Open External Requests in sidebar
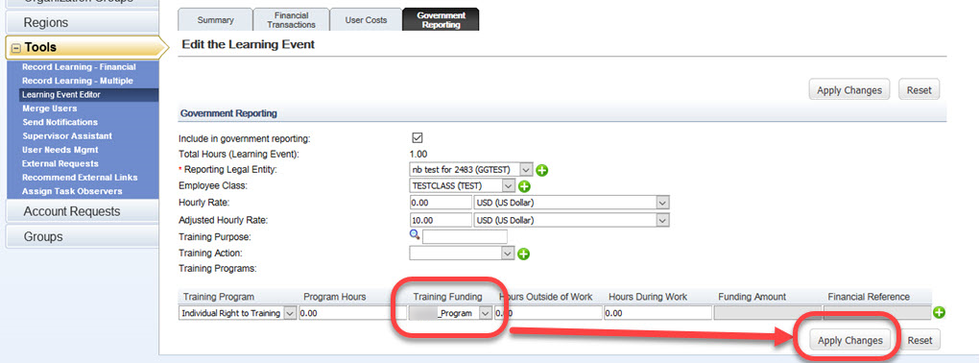This screenshot has height=363, width=980. tap(60, 163)
